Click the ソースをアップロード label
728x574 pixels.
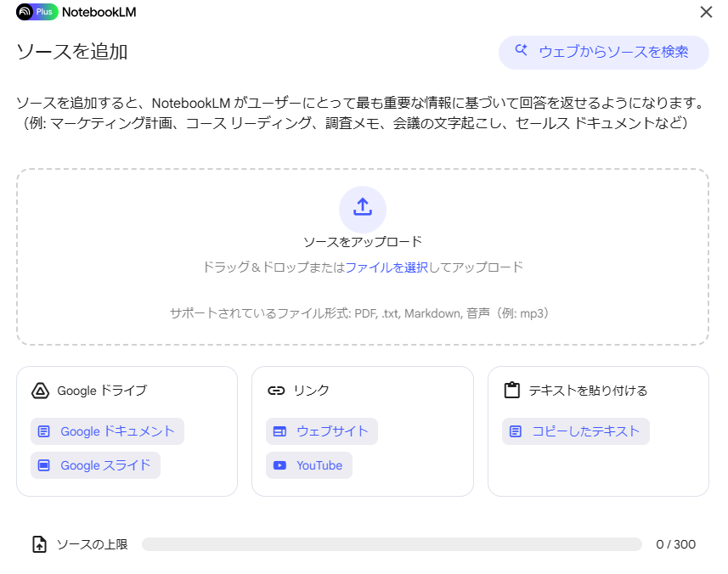[363, 242]
